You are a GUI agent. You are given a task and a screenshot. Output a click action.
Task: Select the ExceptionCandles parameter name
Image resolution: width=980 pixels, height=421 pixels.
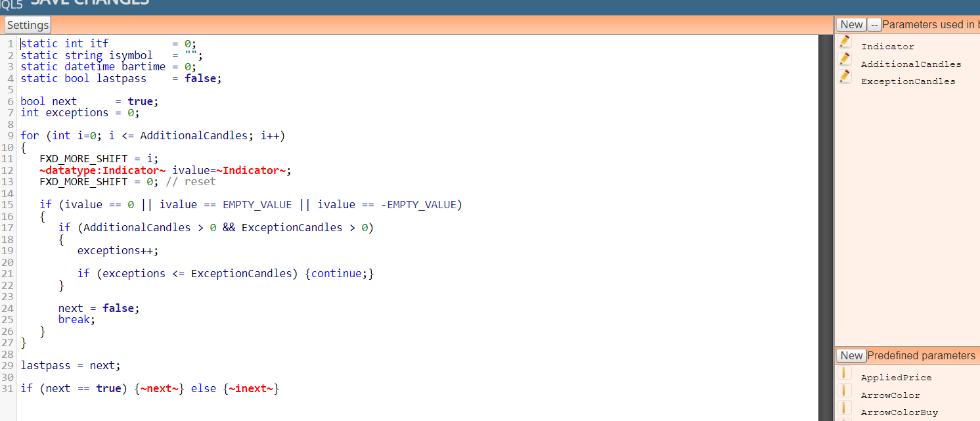pyautogui.click(x=908, y=81)
